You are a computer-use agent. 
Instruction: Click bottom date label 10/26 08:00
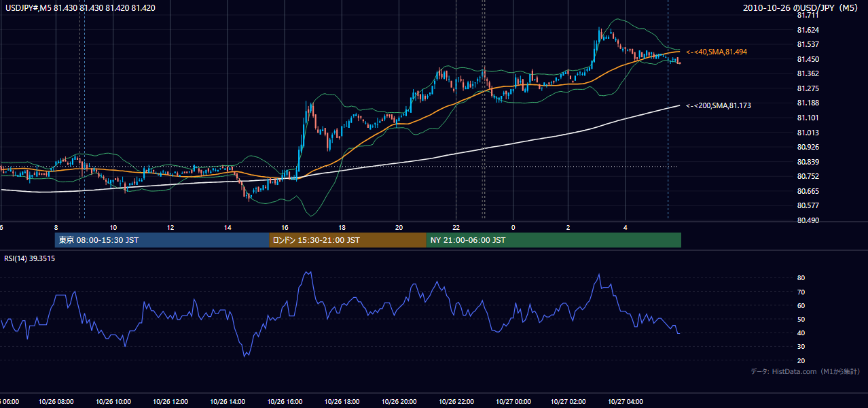click(56, 401)
